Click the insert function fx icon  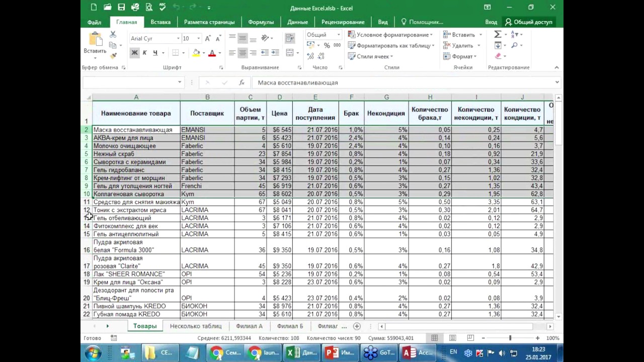pyautogui.click(x=242, y=82)
